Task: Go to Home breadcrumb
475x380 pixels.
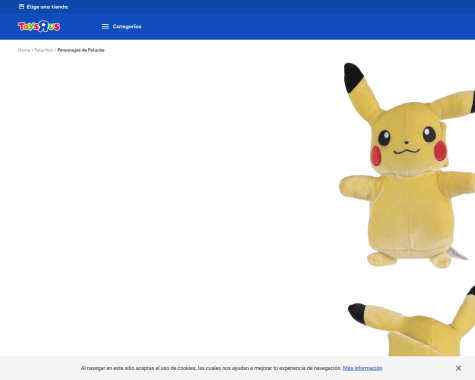Action: click(24, 50)
